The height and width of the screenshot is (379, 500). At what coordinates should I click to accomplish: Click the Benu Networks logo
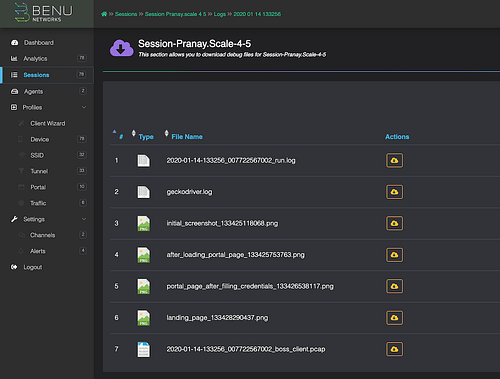[43, 13]
